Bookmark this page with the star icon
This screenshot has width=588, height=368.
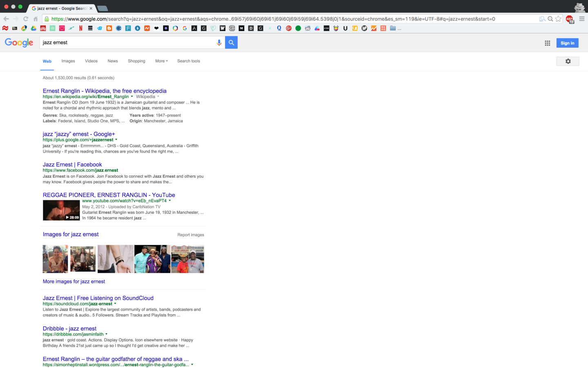[558, 19]
